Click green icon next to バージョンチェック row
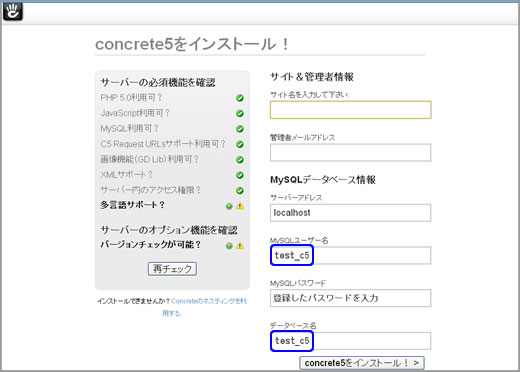520x372 pixels. (x=229, y=246)
